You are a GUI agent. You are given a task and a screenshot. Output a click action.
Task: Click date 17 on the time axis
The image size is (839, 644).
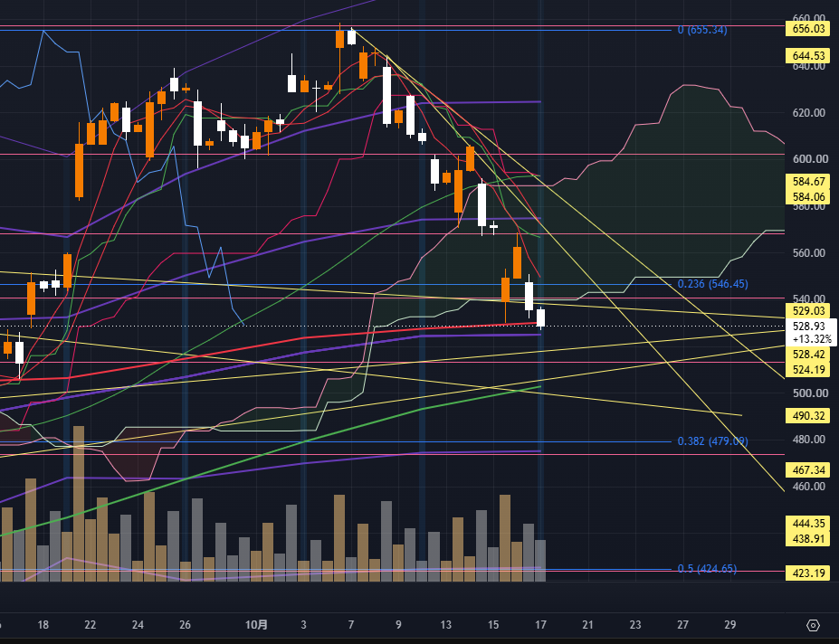540,625
